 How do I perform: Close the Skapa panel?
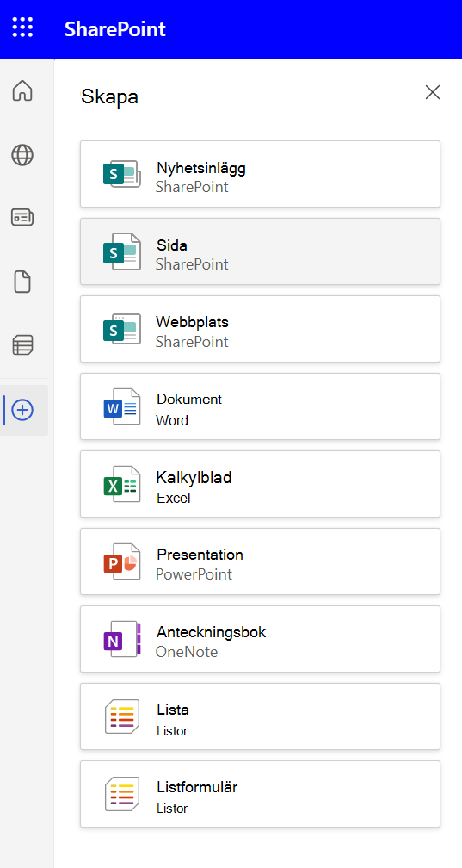click(433, 92)
